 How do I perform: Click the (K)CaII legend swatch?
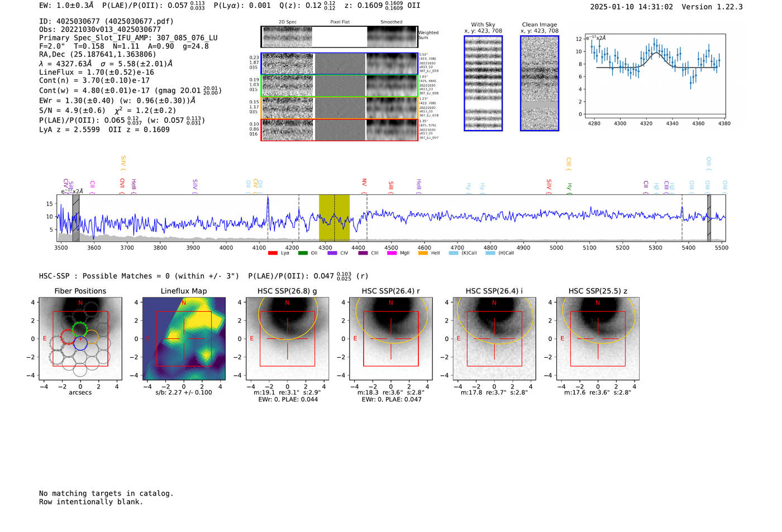pyautogui.click(x=454, y=253)
